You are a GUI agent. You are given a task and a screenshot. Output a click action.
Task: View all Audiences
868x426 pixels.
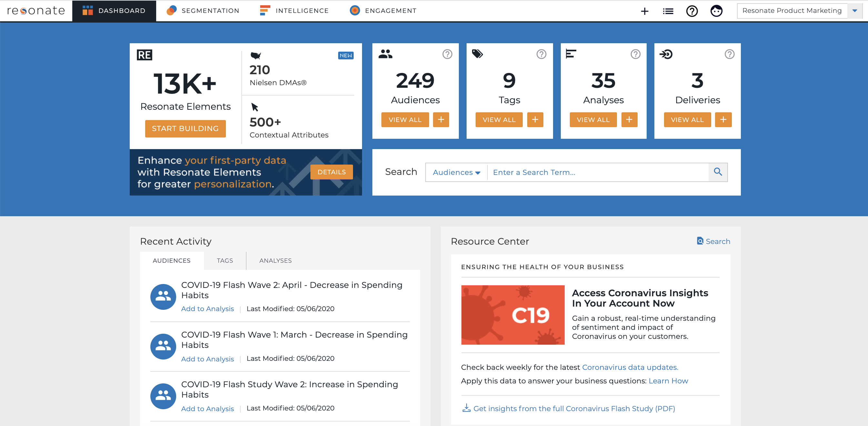405,120
